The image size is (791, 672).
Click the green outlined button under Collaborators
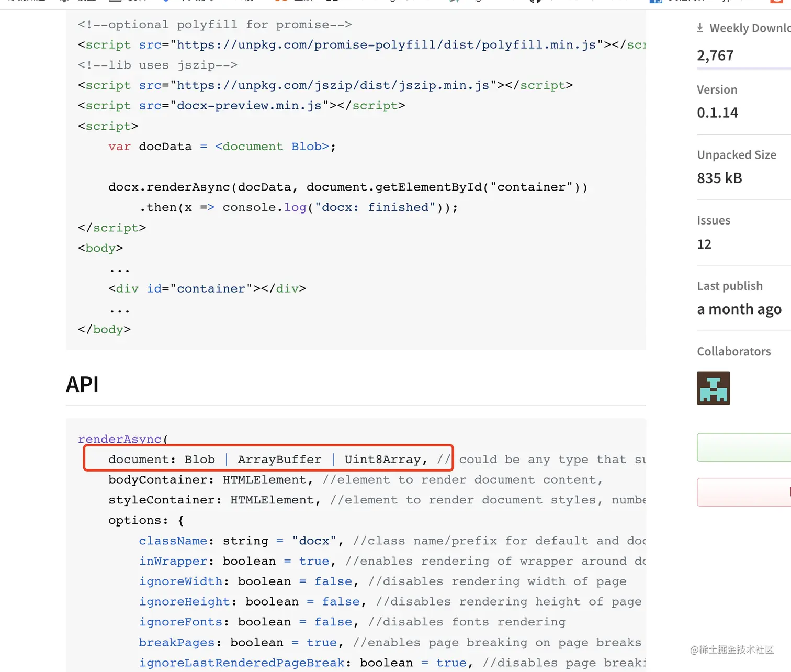(744, 447)
